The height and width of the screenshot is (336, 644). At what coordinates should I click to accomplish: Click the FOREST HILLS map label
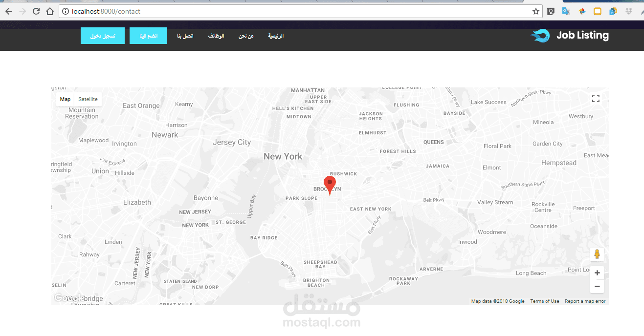tap(398, 151)
